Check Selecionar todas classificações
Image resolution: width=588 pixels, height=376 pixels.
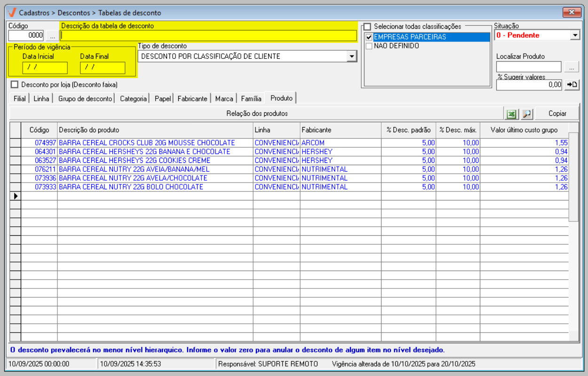[x=367, y=27]
